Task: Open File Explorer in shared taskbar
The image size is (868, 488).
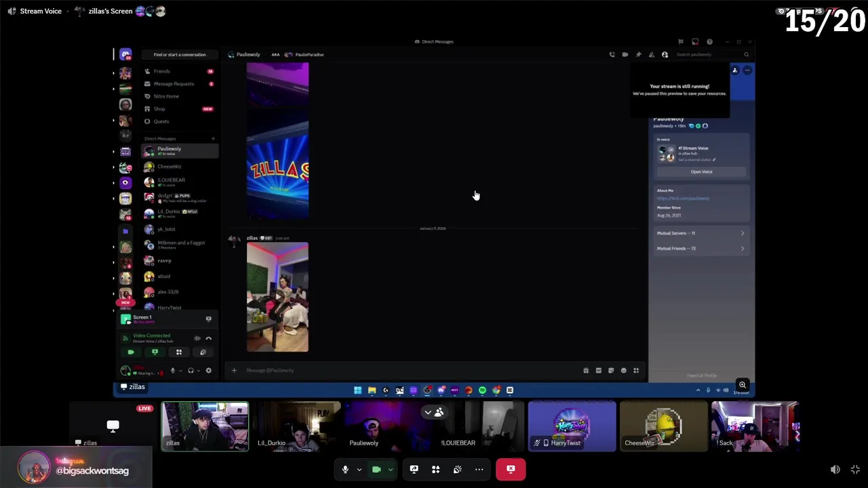Action: click(372, 390)
